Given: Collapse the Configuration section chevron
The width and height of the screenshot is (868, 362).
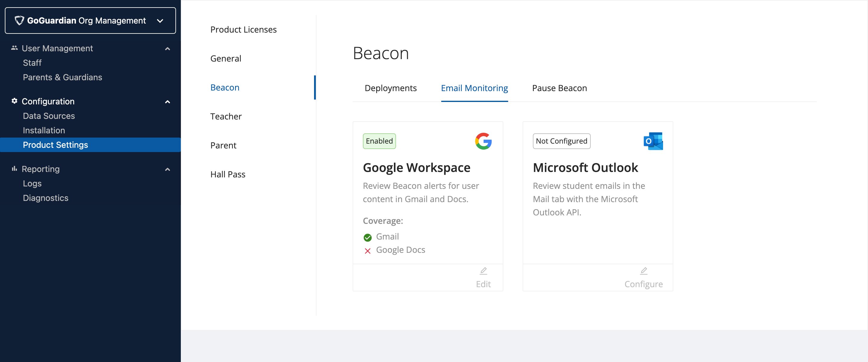Looking at the screenshot, I should [168, 102].
